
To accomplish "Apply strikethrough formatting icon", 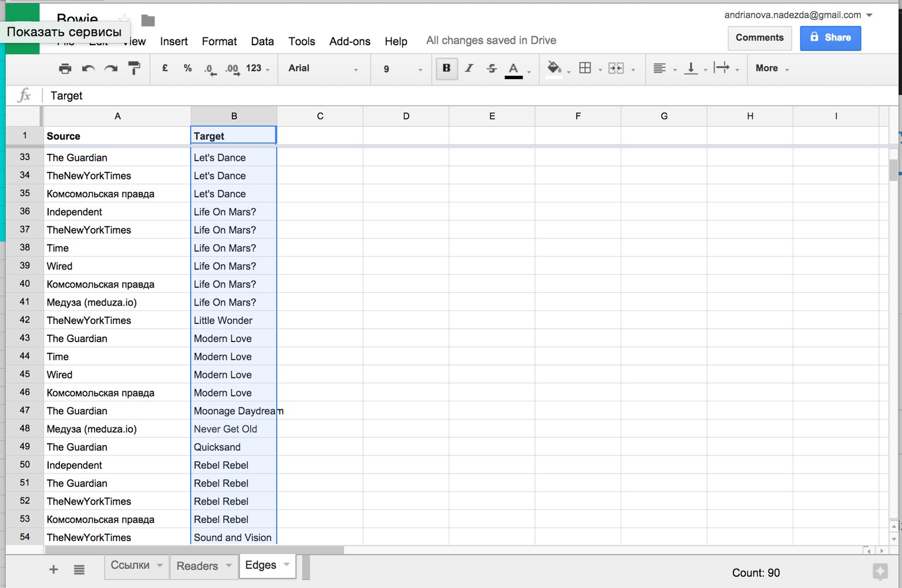I will tap(492, 68).
